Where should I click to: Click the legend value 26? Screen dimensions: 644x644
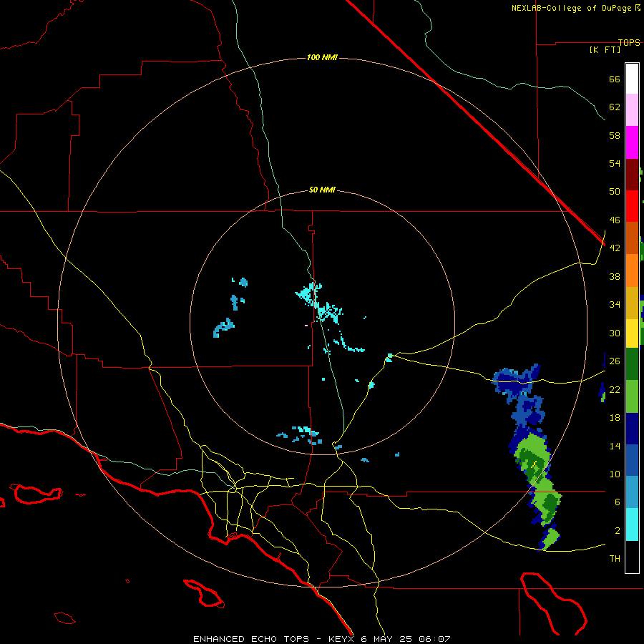coord(615,361)
